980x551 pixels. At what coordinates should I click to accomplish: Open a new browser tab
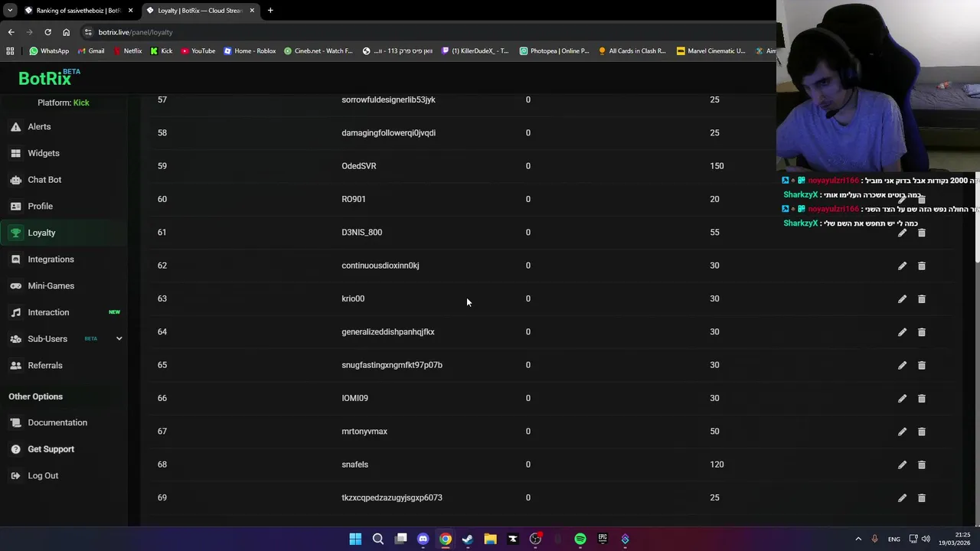[x=270, y=11]
